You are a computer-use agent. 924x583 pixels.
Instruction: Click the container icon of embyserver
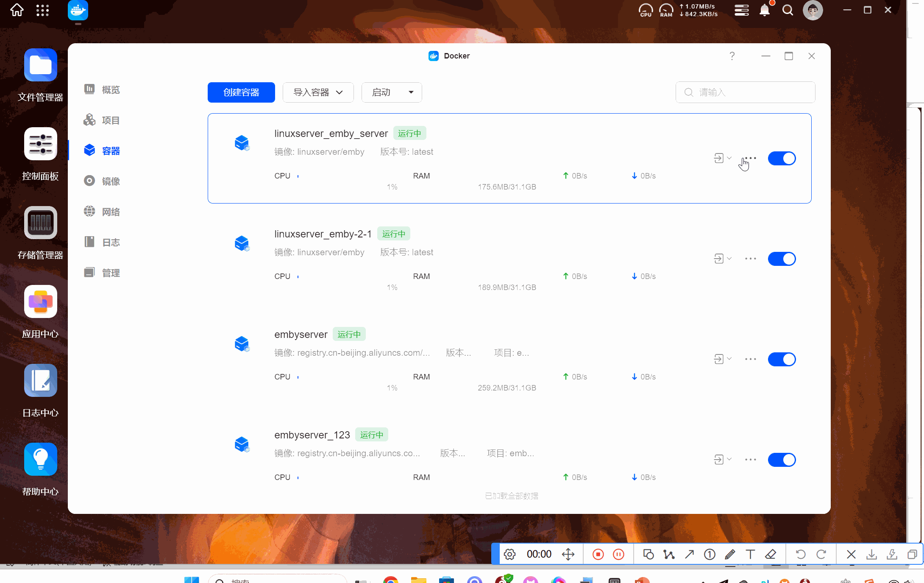click(242, 344)
